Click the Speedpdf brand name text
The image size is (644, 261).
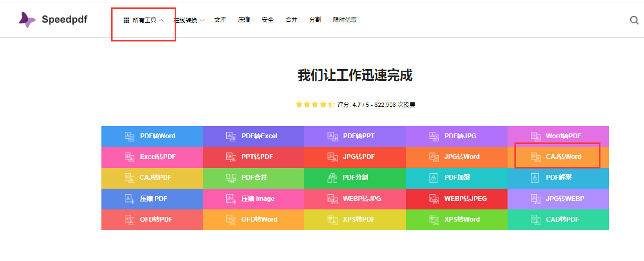(64, 20)
